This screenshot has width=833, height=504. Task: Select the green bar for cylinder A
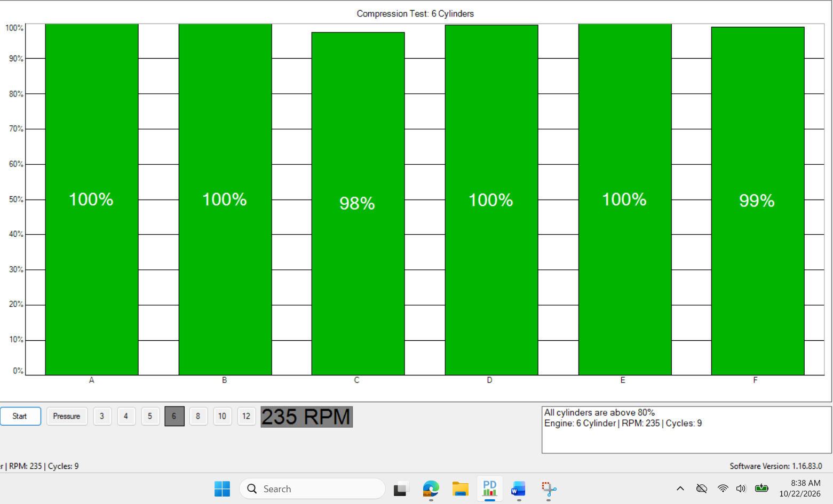coord(92,199)
